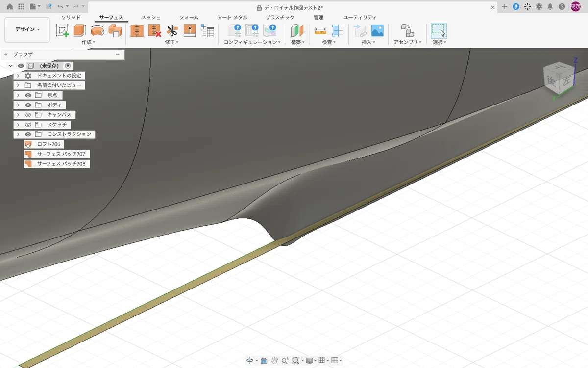This screenshot has width=588, height=368.
Task: Switch to the プラスチック tab
Action: point(280,17)
